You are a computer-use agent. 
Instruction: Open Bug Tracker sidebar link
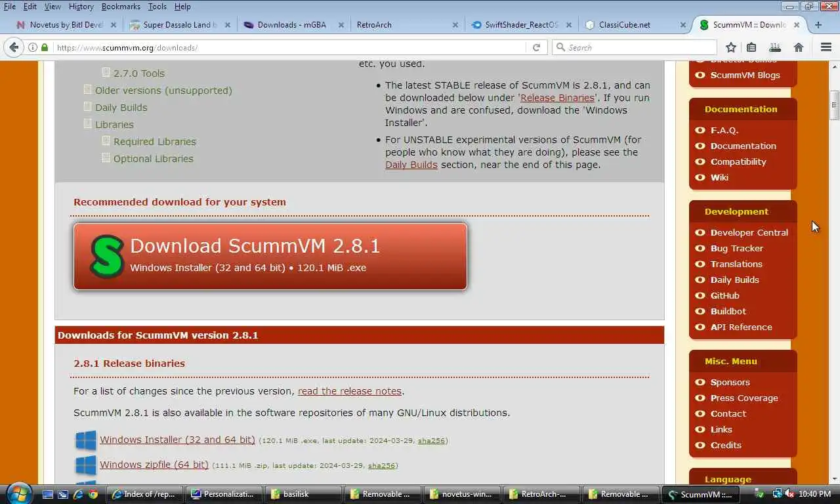click(x=737, y=248)
